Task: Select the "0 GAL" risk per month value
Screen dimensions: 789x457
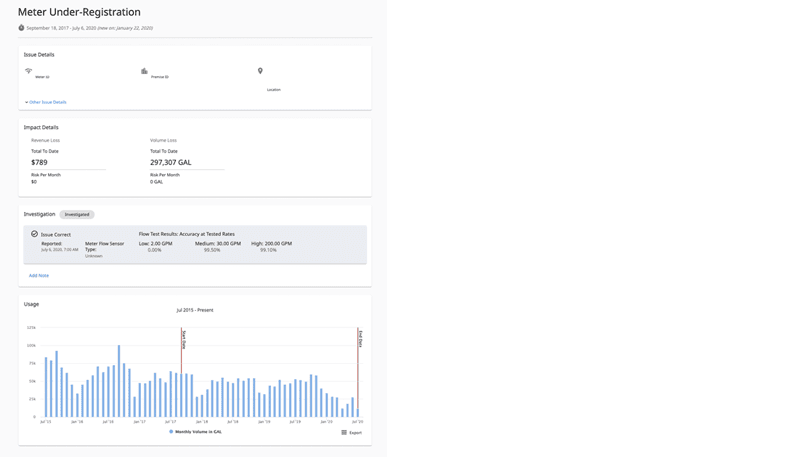Action: 156,182
